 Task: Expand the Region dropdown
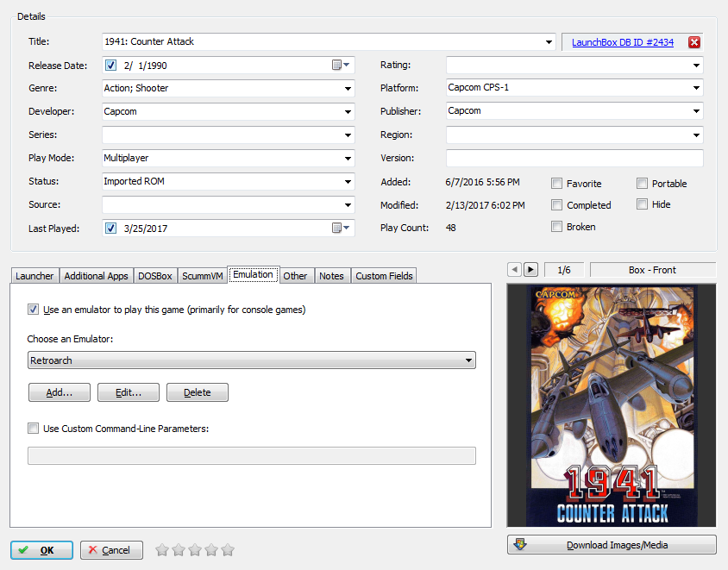tap(696, 135)
